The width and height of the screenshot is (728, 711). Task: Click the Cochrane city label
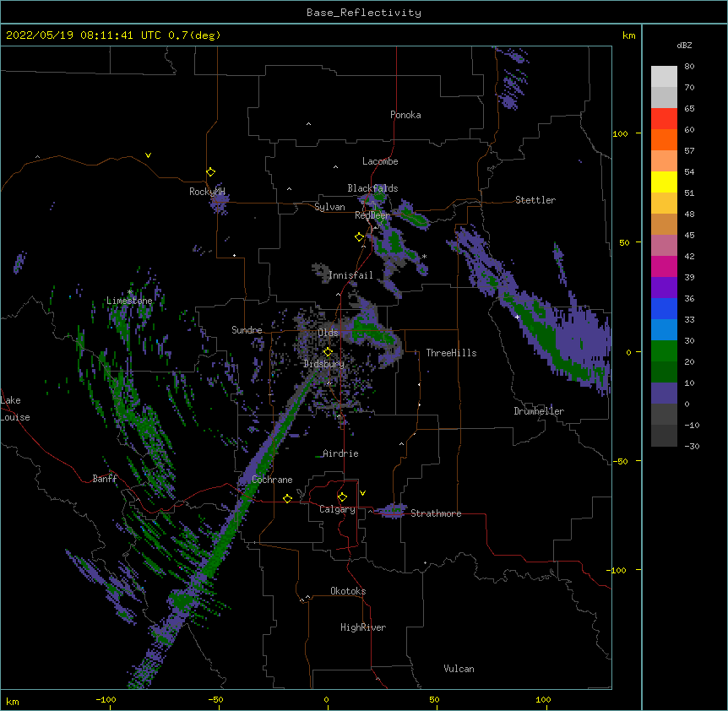point(272,480)
